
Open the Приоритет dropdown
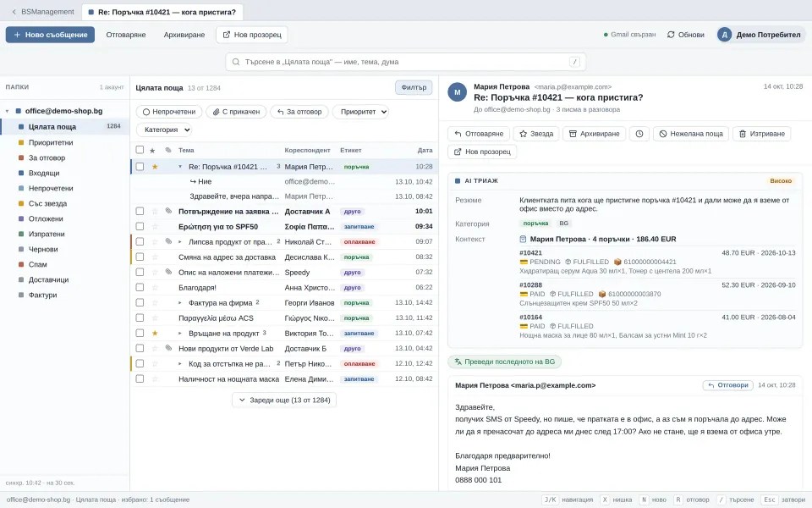pyautogui.click(x=360, y=112)
